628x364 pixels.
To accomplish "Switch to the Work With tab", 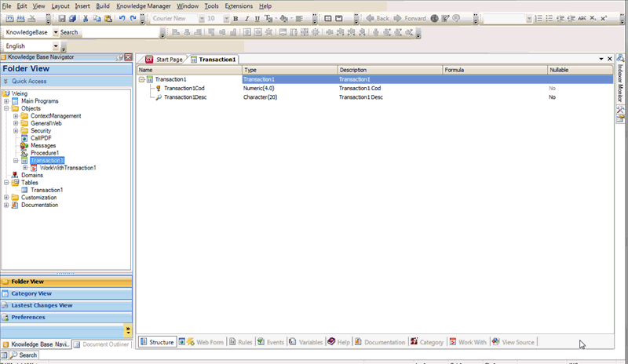I will [468, 342].
